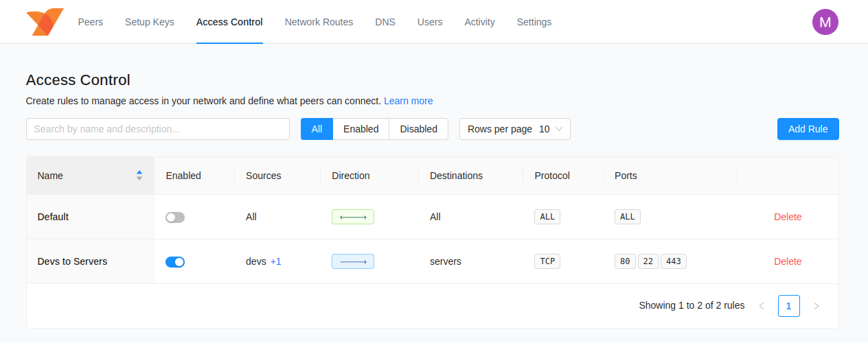The image size is (868, 343).
Task: Go to the previous page arrow
Action: [762, 306]
